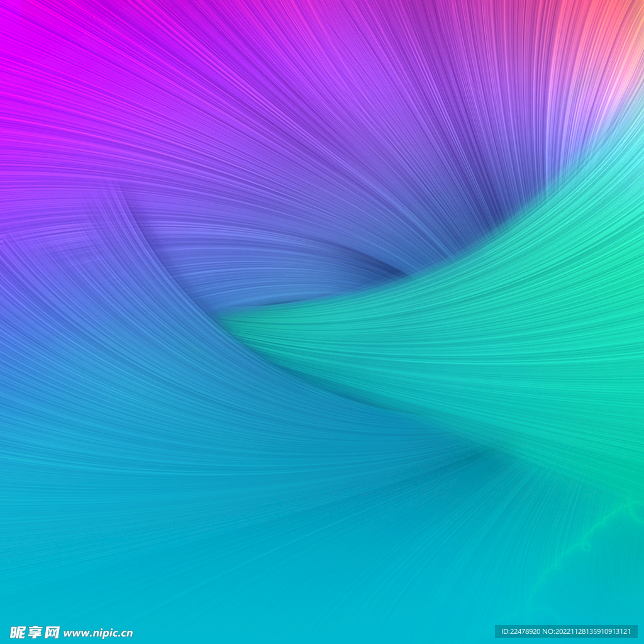
Task: Click the last character 网 in the logo
Action: pyautogui.click(x=52, y=632)
